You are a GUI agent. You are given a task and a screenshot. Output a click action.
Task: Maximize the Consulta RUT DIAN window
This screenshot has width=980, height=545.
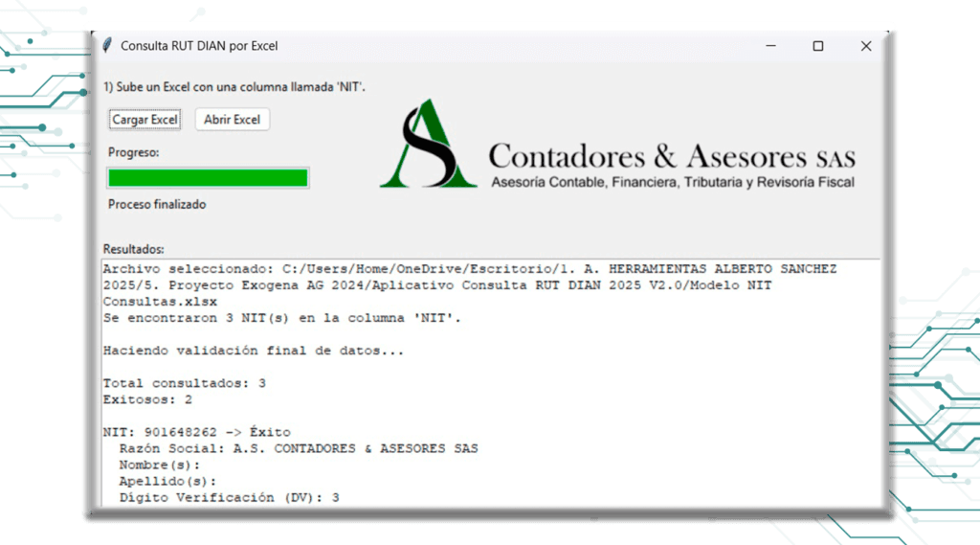[x=817, y=46]
